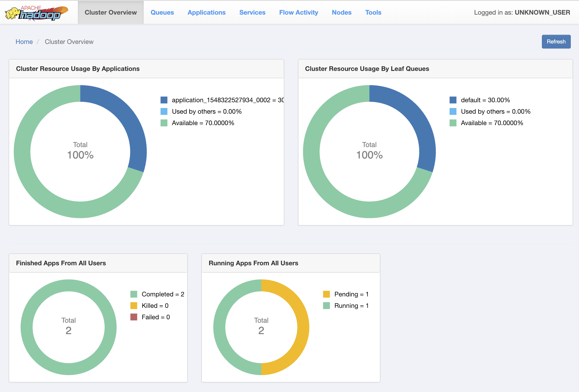579x392 pixels.
Task: Select the Nodes tab
Action: pos(341,12)
